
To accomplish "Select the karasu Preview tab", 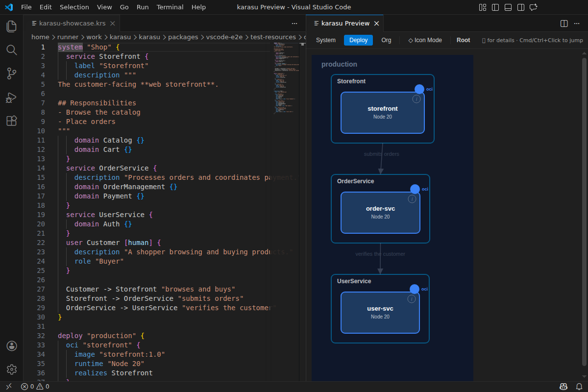I will pyautogui.click(x=344, y=24).
